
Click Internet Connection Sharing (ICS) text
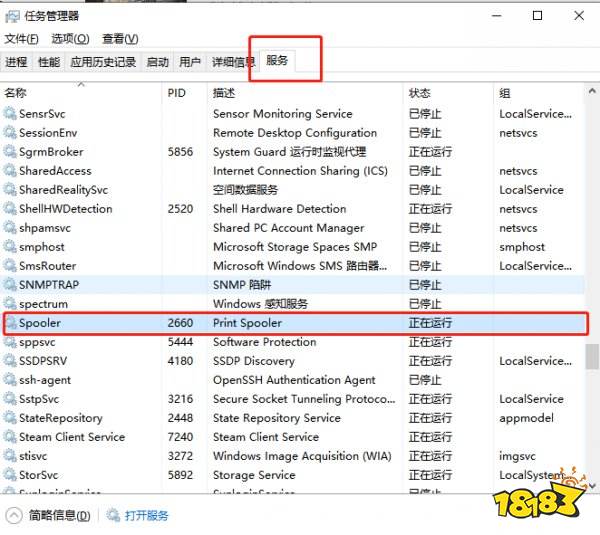coord(300,171)
